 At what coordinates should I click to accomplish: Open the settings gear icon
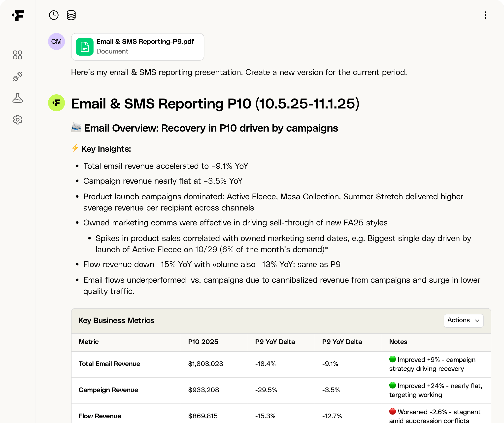pos(18,120)
